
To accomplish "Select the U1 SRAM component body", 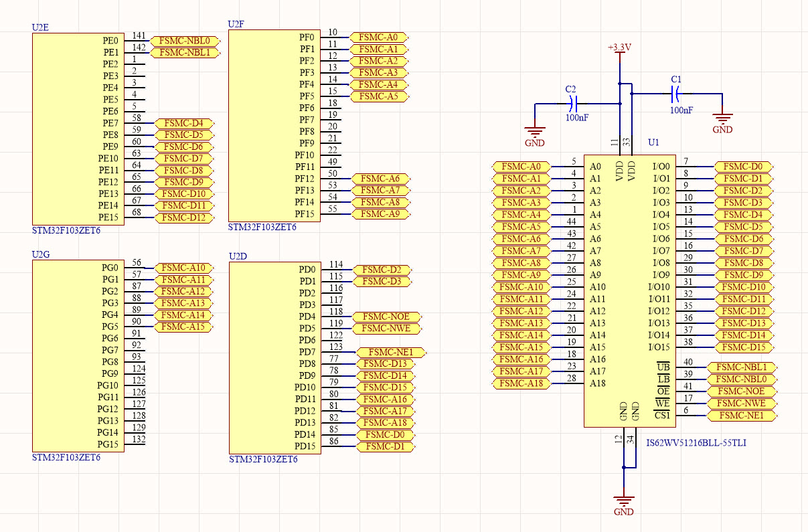I will click(x=629, y=291).
